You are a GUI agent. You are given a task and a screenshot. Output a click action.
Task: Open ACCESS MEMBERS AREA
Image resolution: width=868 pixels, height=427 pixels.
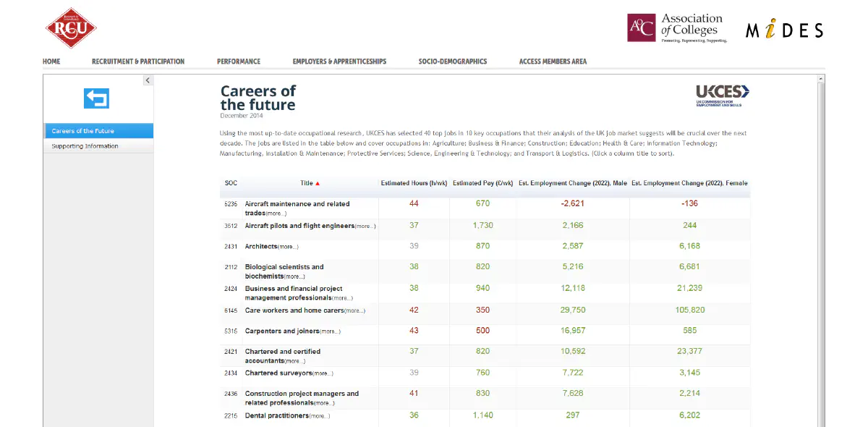coord(552,62)
